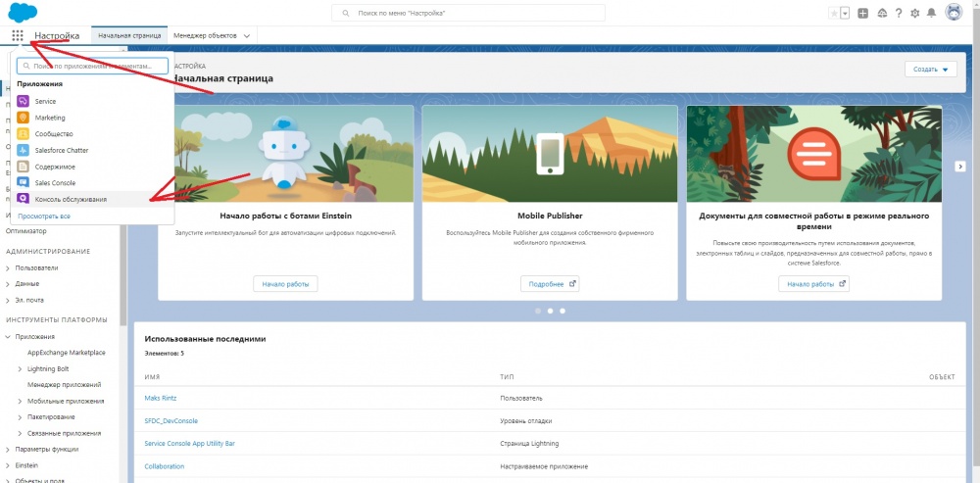The height and width of the screenshot is (483, 980).
Task: Click the Страница Lightning type cell
Action: [x=529, y=443]
